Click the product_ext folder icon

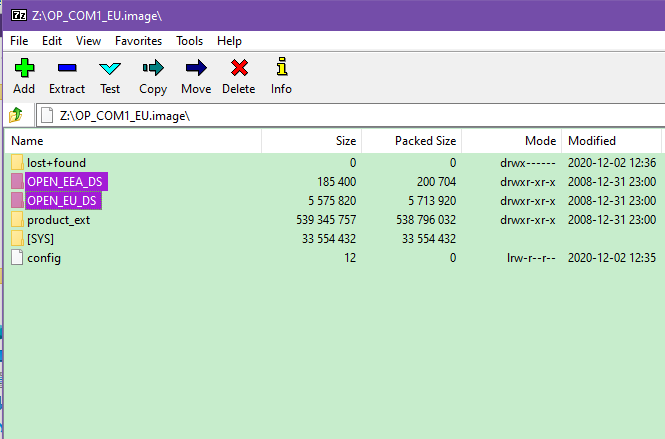(17, 220)
